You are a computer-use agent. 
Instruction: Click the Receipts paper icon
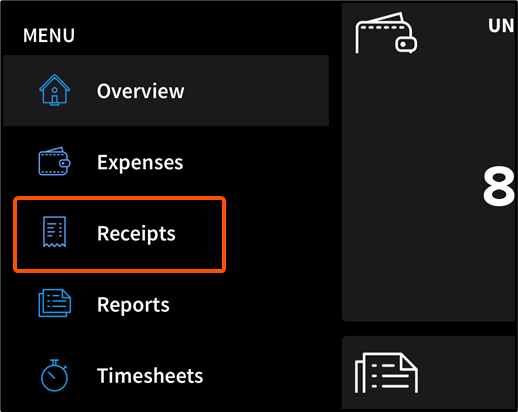pyautogui.click(x=54, y=232)
